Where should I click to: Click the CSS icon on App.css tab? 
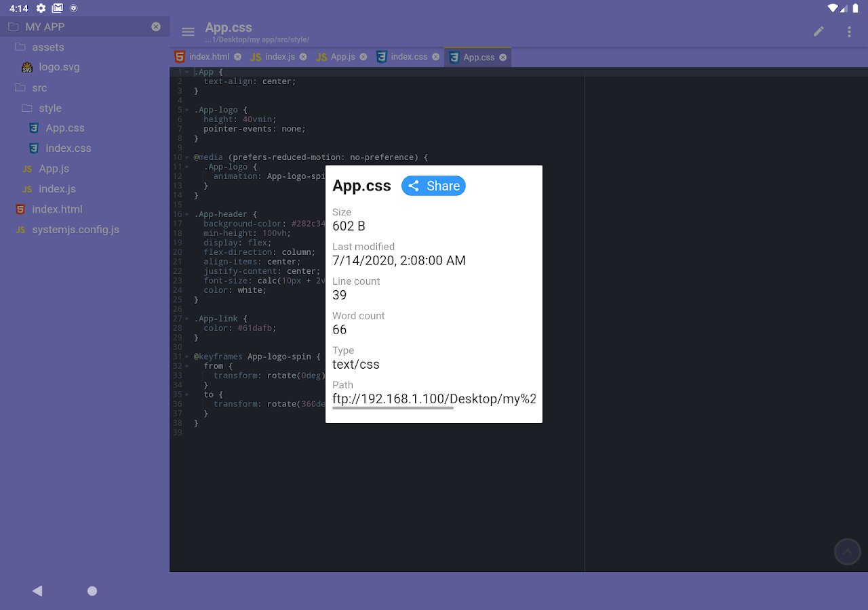click(x=454, y=58)
